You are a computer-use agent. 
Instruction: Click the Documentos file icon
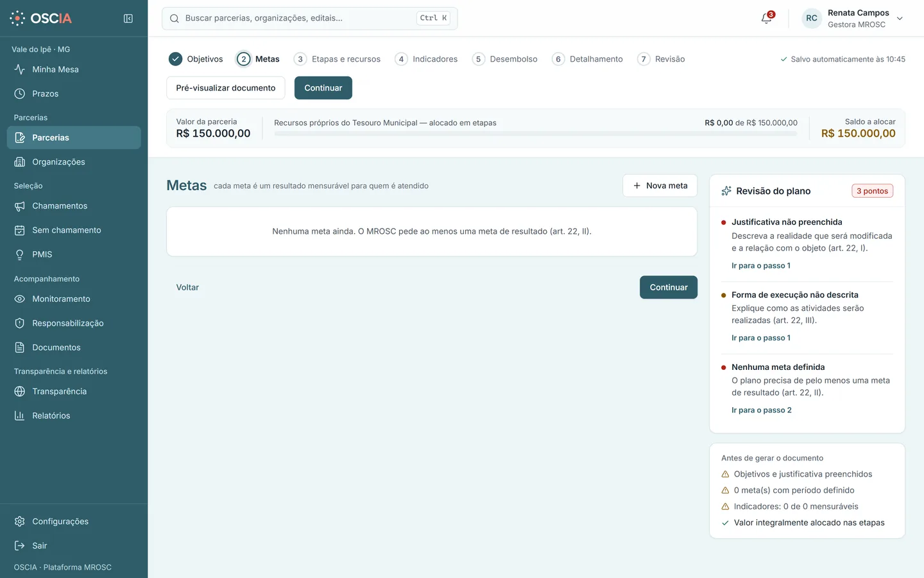[20, 347]
